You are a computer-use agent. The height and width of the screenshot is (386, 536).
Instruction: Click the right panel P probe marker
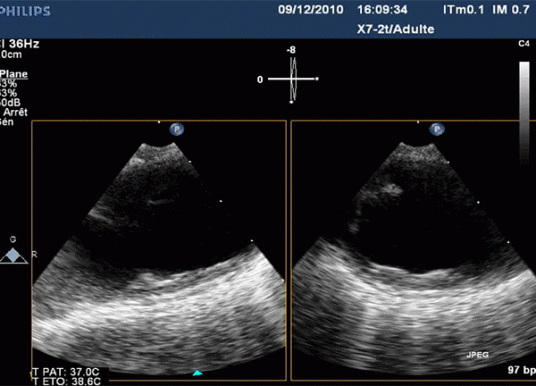[x=437, y=129]
